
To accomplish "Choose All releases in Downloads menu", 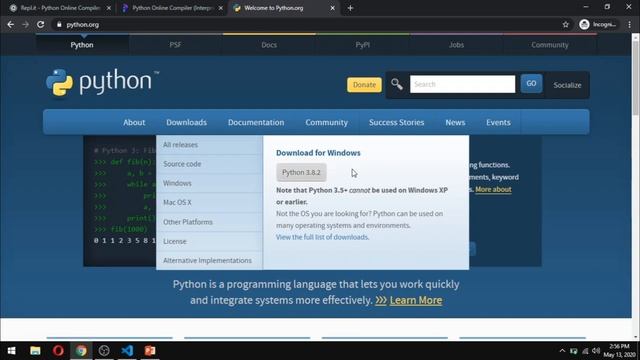I will point(209,145).
